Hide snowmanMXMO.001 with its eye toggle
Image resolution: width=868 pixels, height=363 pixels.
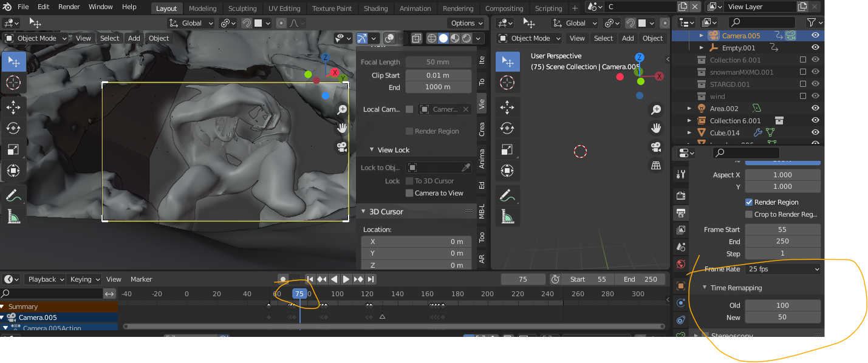click(815, 72)
